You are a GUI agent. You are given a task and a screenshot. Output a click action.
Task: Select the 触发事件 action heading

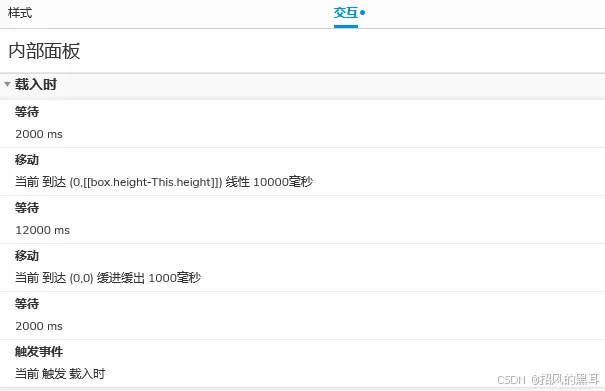pyautogui.click(x=39, y=352)
